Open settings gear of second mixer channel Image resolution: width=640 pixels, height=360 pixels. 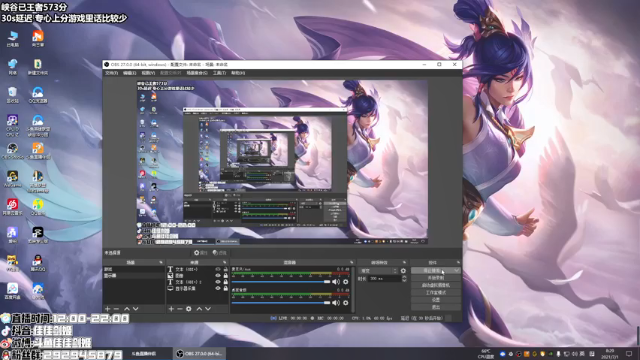(x=346, y=302)
